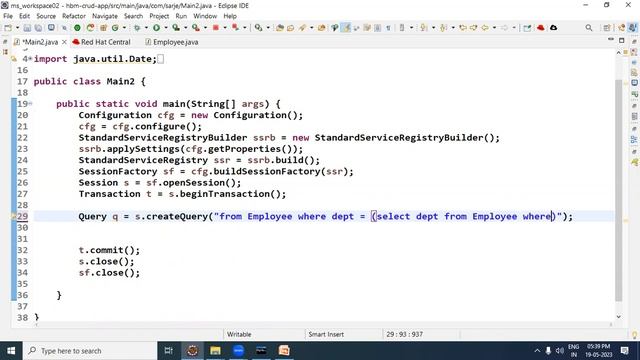Open the Next Annotation dropdown arrow
The height and width of the screenshot is (360, 640).
(x=433, y=28)
